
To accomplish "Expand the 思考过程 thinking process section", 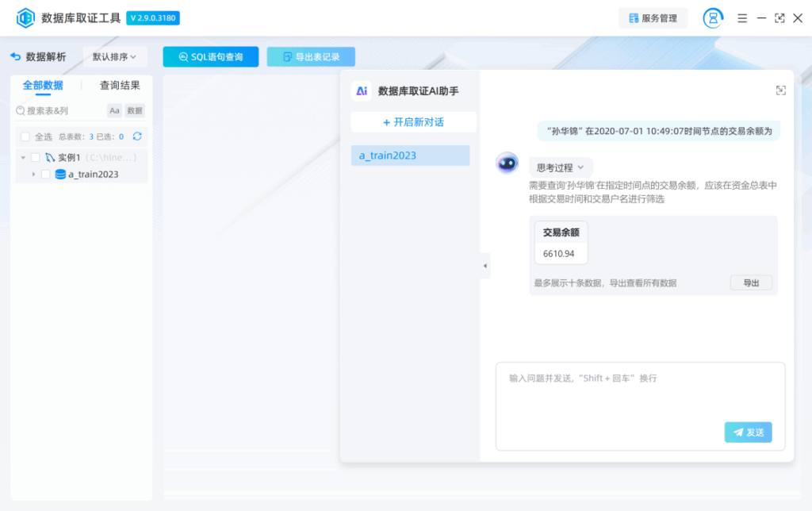I will pyautogui.click(x=560, y=167).
